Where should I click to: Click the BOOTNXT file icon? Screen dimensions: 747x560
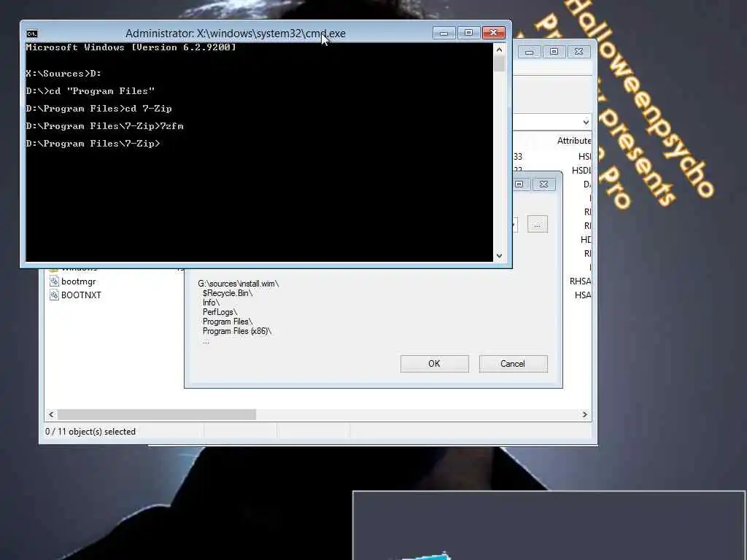(54, 295)
